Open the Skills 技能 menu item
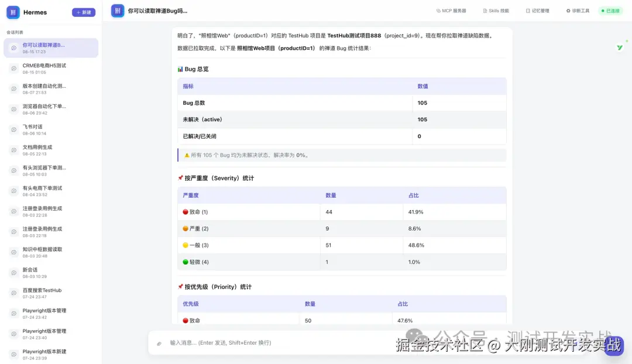 click(496, 11)
